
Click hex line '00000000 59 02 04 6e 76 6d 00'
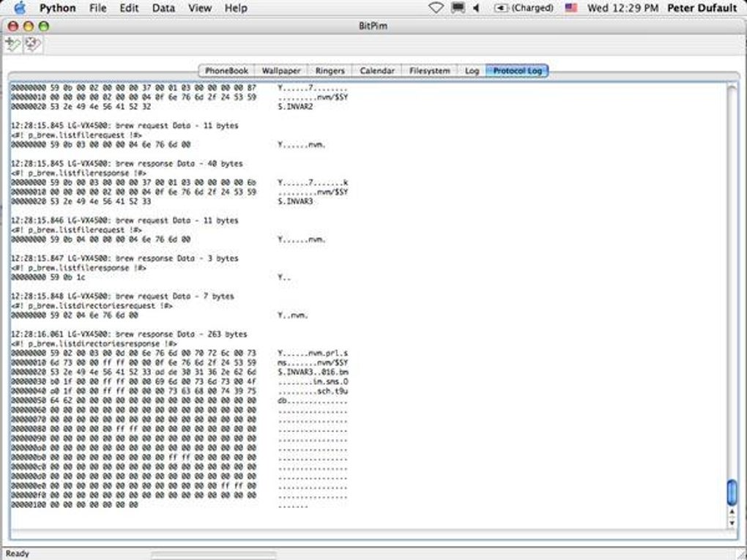tap(74, 316)
